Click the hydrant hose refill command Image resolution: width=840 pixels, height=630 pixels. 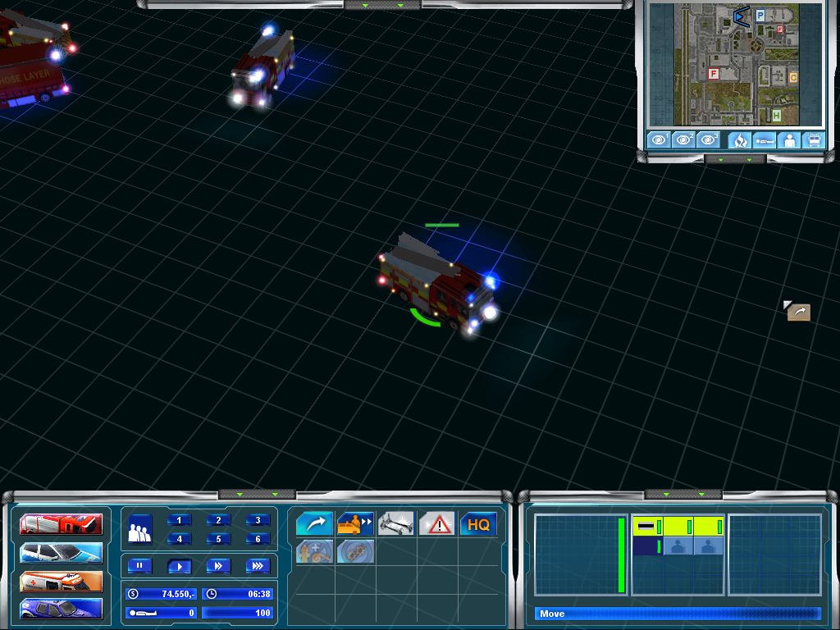coord(314,551)
